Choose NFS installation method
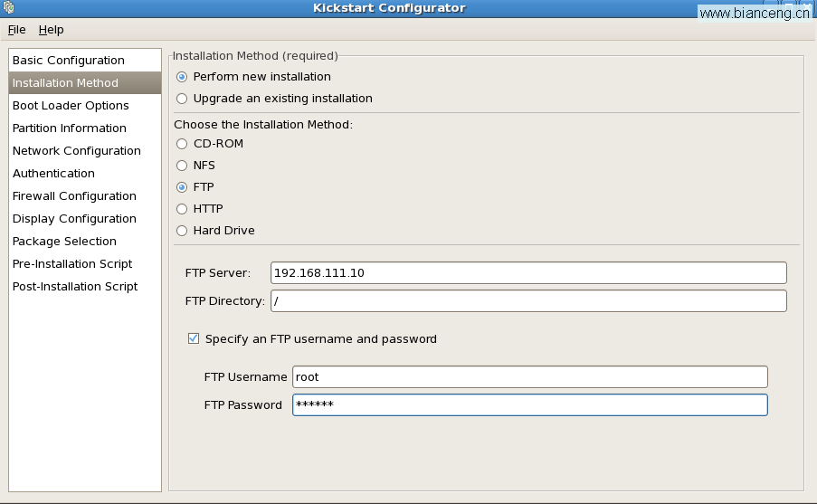Screen dimensions: 817x504 [182, 166]
